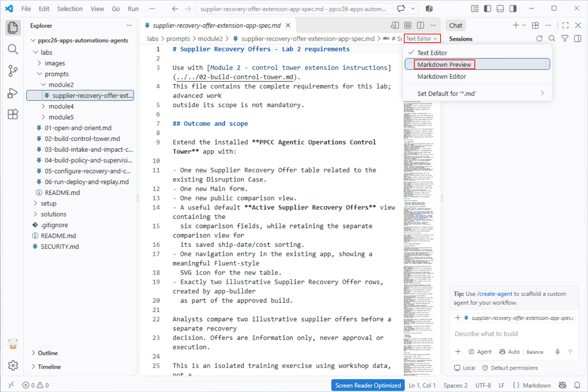The height and width of the screenshot is (392, 588).
Task: Open 02-build-control-tower.md in explorer
Action: point(82,138)
